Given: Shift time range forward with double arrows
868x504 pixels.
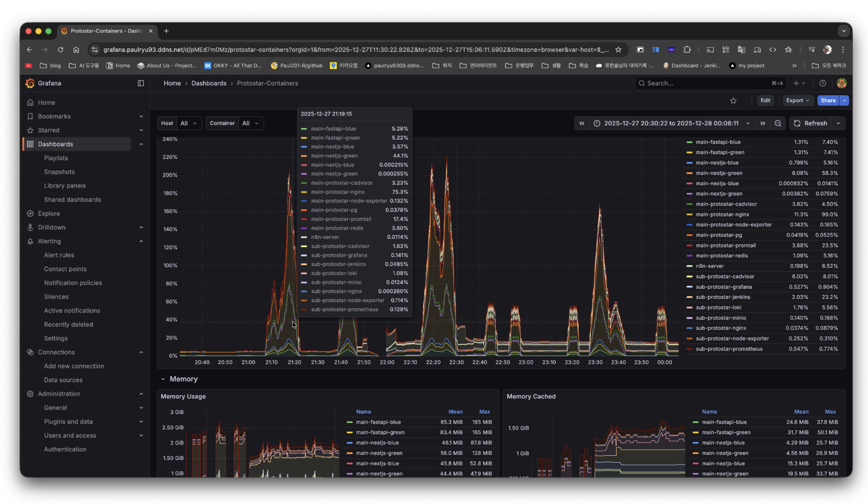Looking at the screenshot, I should 763,123.
